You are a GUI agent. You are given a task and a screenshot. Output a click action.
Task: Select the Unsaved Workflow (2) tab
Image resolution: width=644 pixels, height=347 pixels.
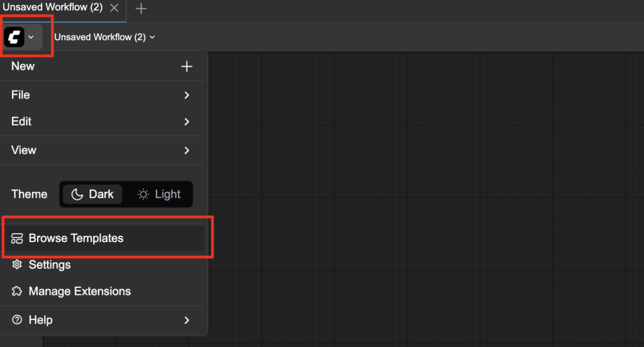point(53,8)
